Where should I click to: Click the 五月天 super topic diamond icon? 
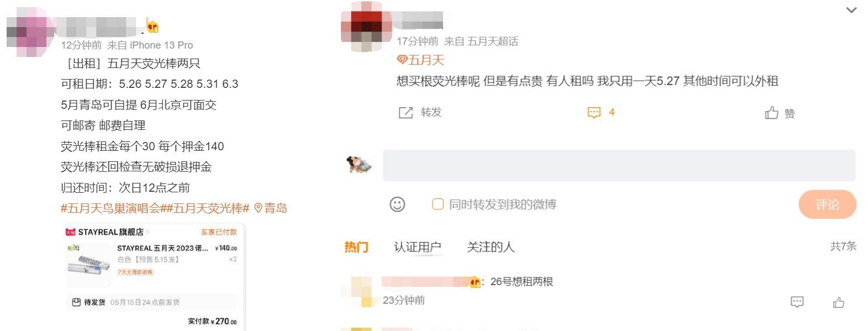402,60
